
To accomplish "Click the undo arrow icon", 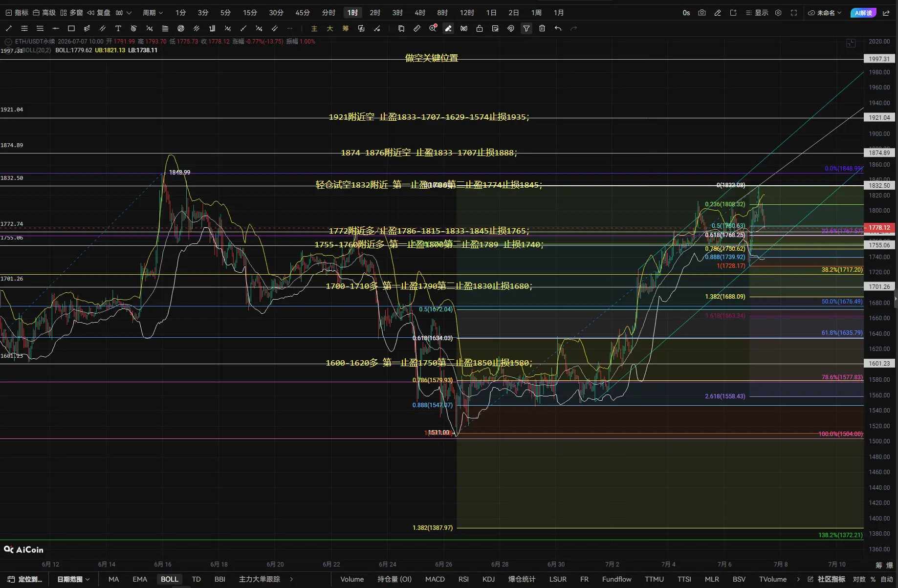I will [x=558, y=28].
